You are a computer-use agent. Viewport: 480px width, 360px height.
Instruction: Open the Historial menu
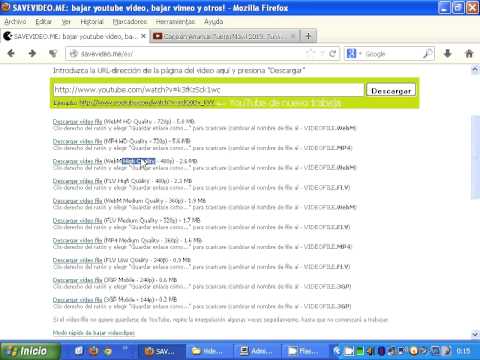(92, 22)
